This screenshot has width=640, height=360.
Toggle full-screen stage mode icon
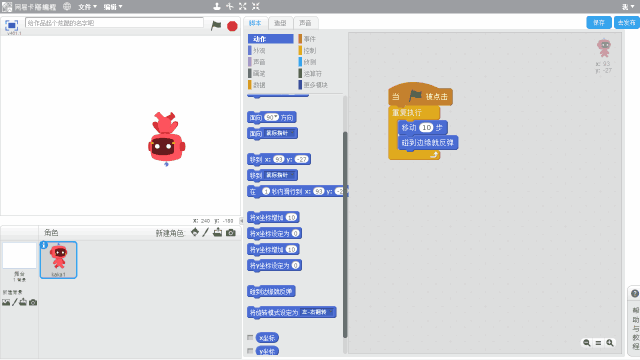tap(11, 25)
